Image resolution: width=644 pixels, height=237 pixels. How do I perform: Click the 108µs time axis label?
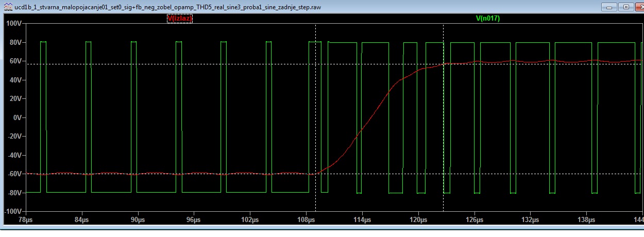coord(306,220)
